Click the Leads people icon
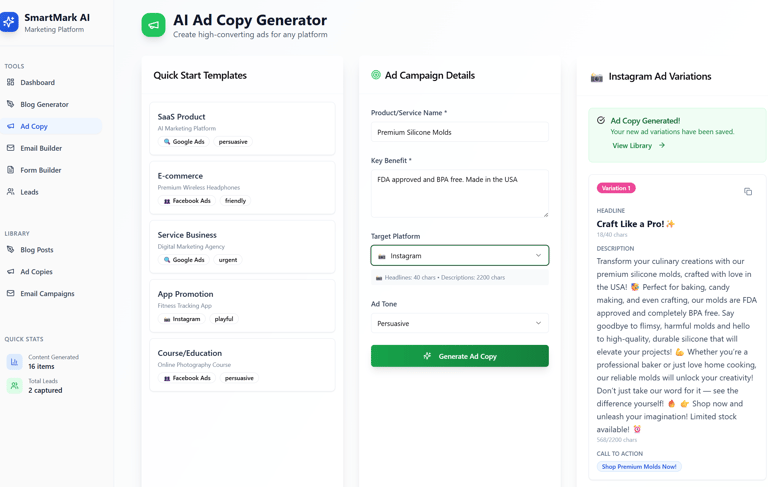 click(x=11, y=192)
